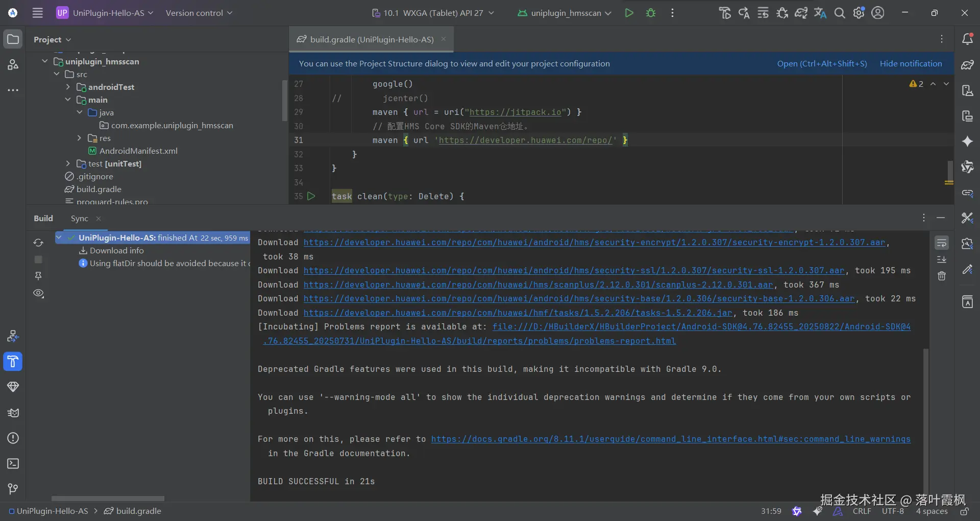Run the app with the green play icon

click(x=629, y=13)
